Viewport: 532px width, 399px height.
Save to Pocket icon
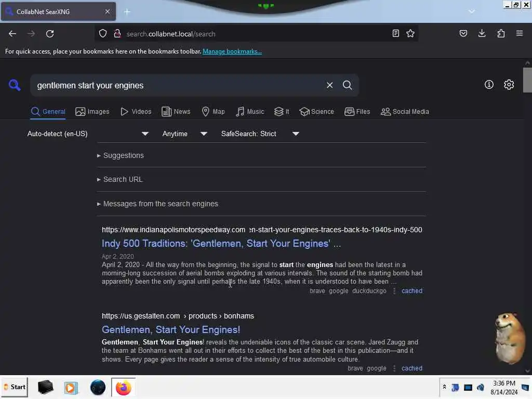463,34
